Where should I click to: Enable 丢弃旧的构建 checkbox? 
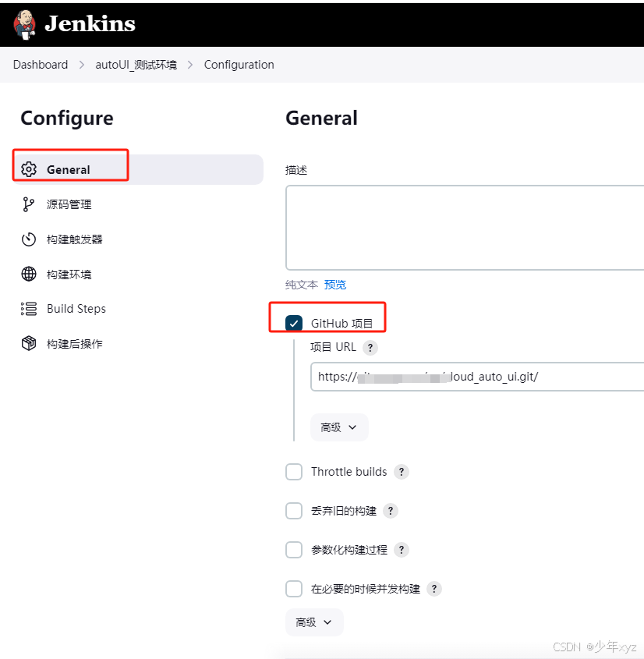[x=294, y=511]
